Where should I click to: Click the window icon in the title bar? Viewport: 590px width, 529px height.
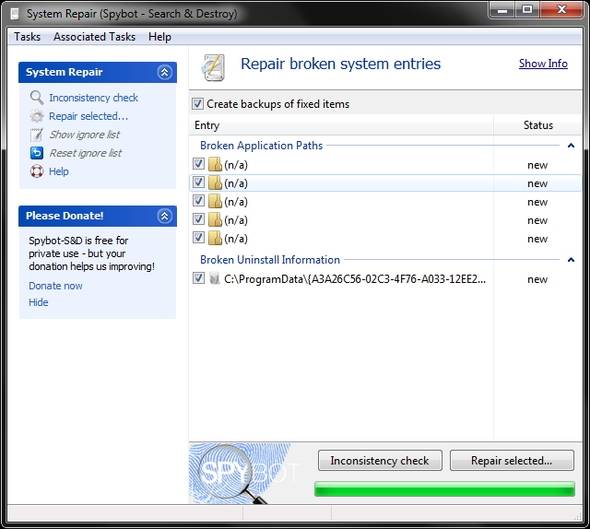pos(15,14)
